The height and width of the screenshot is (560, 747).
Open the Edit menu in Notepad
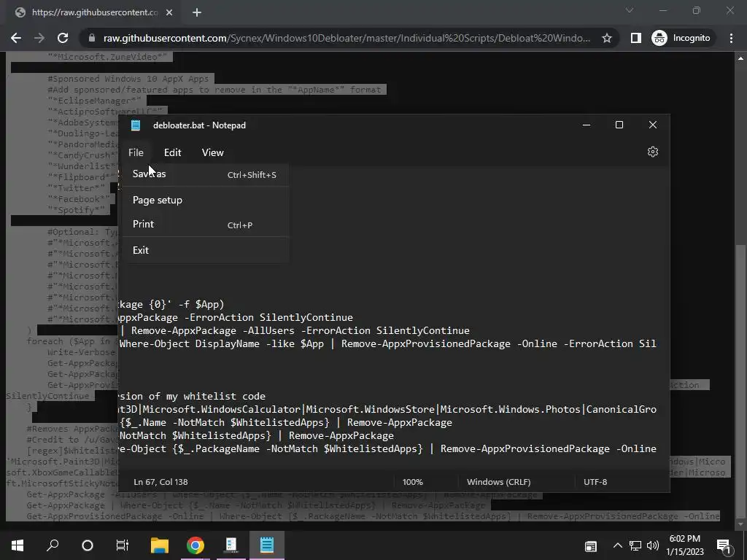(172, 152)
